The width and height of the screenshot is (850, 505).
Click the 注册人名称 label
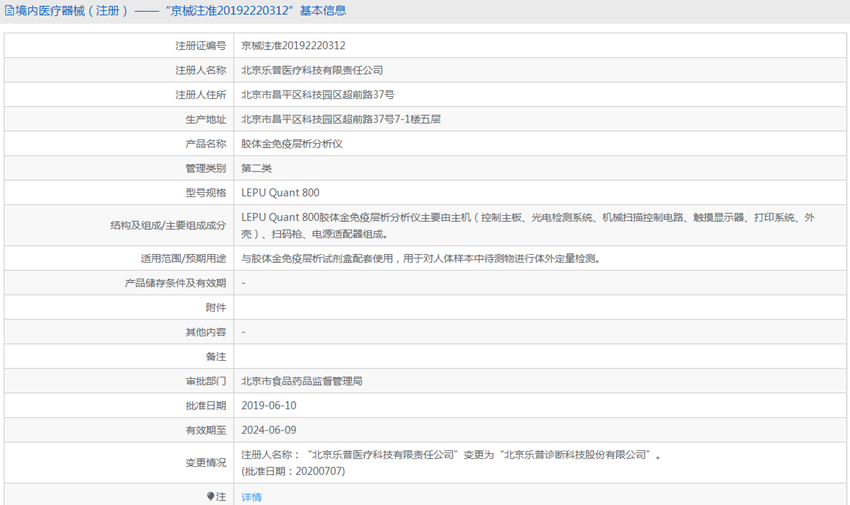201,70
